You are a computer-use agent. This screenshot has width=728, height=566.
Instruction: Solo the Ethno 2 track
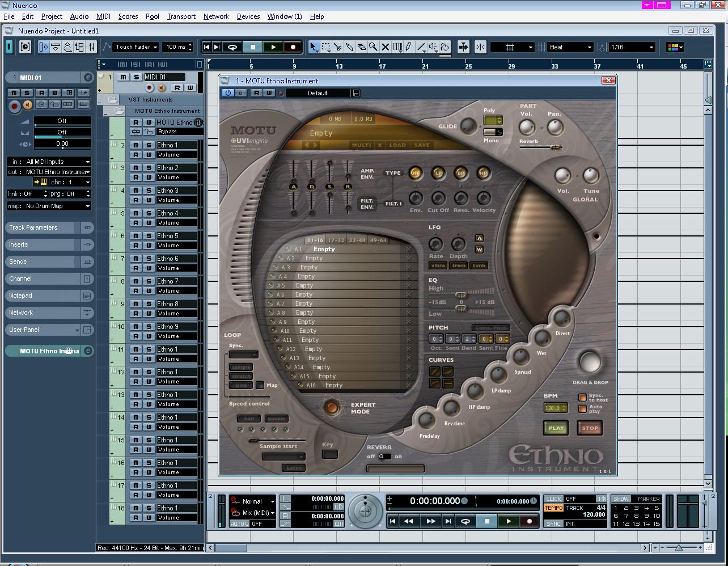[x=149, y=168]
